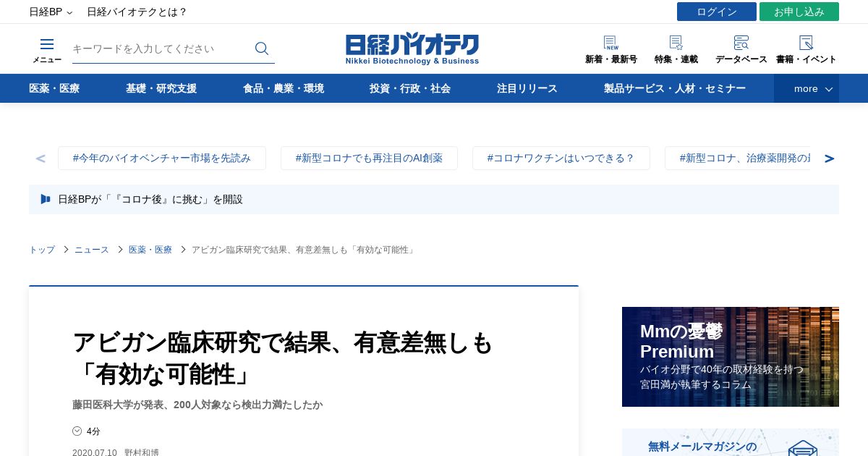Open 基礎・研究支援 navigation tab
868x456 pixels.
[161, 88]
